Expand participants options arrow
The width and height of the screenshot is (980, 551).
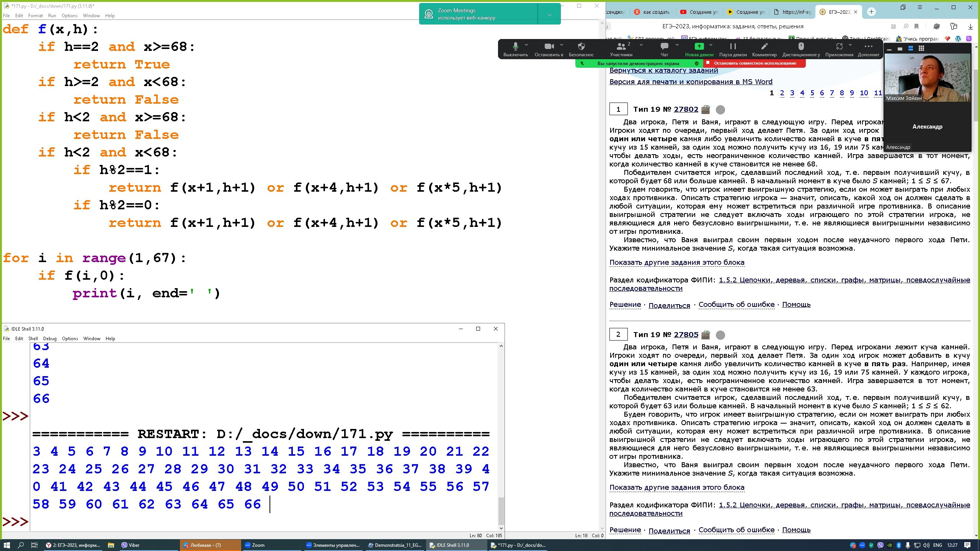641,45
